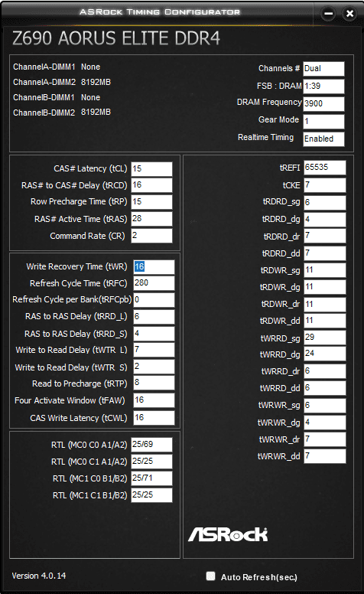Click the ASRock logo
364x594 pixels.
[x=228, y=534]
